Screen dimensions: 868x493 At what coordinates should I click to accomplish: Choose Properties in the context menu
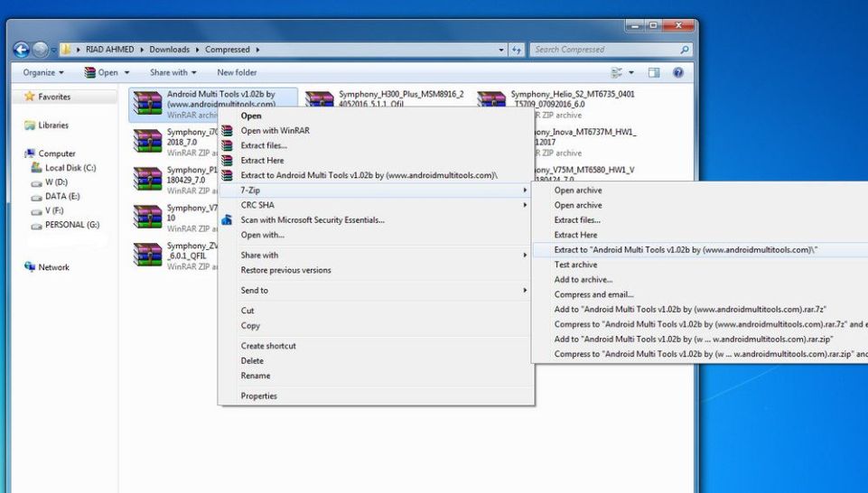click(377, 396)
